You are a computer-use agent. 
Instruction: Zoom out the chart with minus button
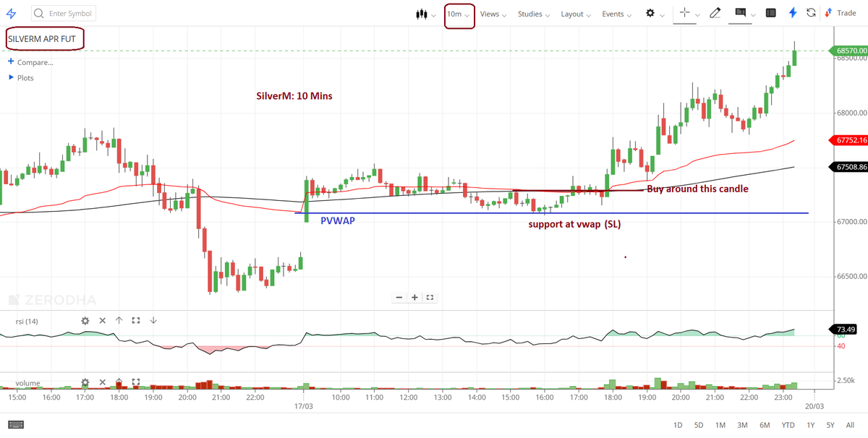coord(399,297)
